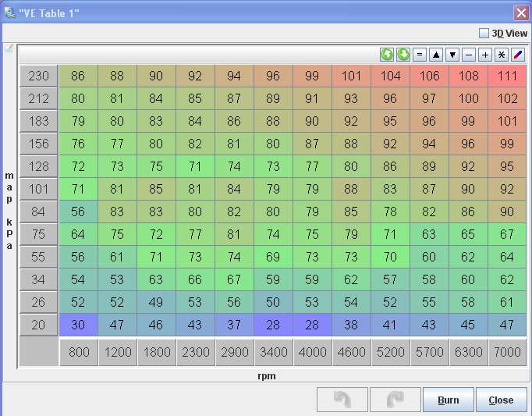The image size is (532, 416).
Task: Select cell 86 at 230 kPa, 800 rpm
Action: pyautogui.click(x=78, y=76)
